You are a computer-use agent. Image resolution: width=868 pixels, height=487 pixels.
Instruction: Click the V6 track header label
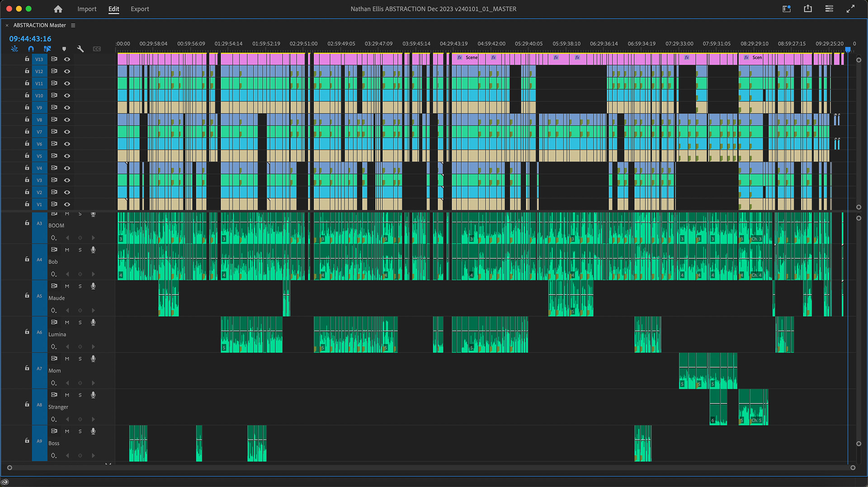[x=39, y=144]
